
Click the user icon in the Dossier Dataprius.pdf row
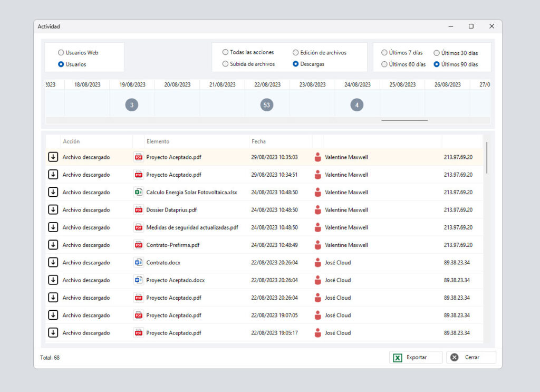(x=318, y=209)
